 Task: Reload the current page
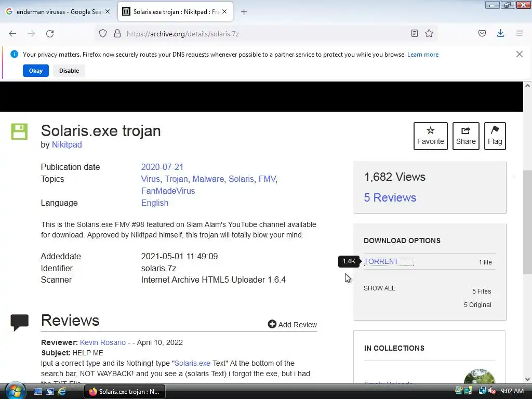pos(50,34)
